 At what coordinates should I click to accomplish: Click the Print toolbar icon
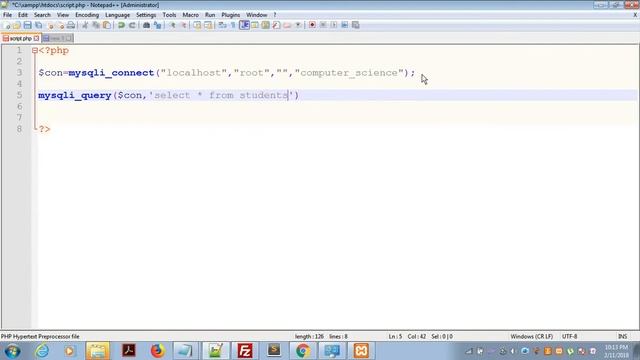[71, 25]
